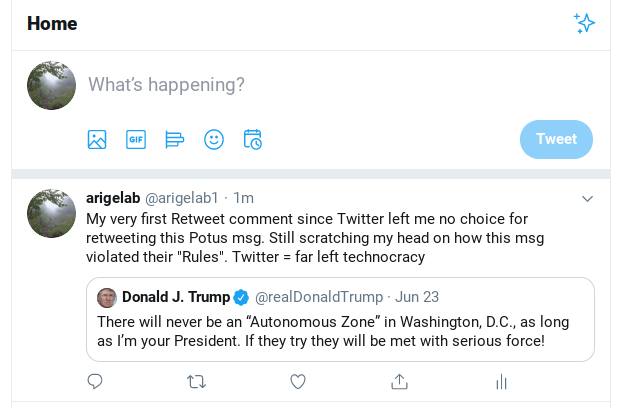Like arigelab's tweet with heart

297,381
